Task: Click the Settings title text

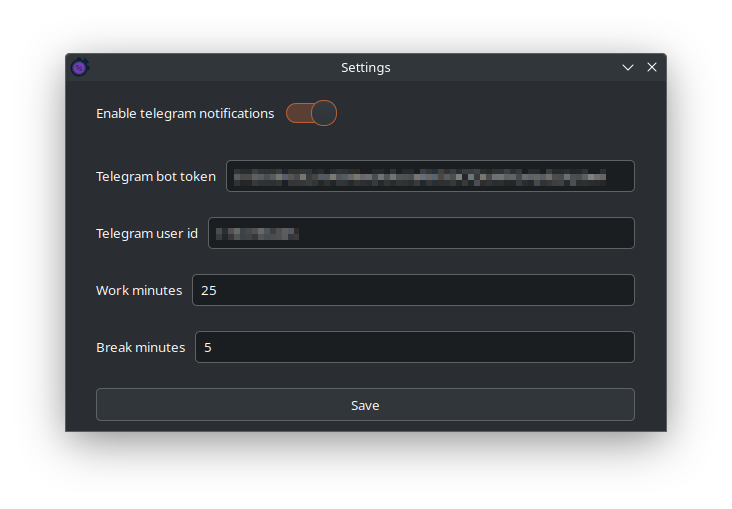Action: point(366,68)
